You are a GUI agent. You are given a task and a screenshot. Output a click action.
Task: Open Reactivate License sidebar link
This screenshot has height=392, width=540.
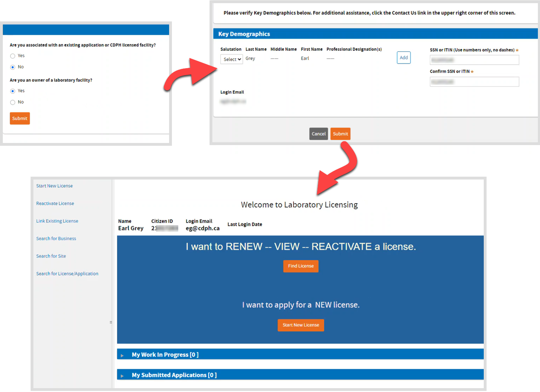55,203
